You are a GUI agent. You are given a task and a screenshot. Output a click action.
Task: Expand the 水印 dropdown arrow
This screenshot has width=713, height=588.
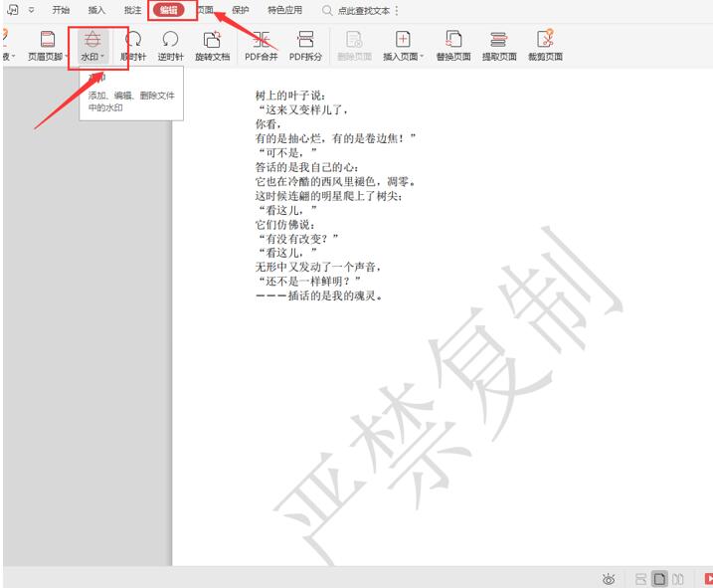(102, 56)
